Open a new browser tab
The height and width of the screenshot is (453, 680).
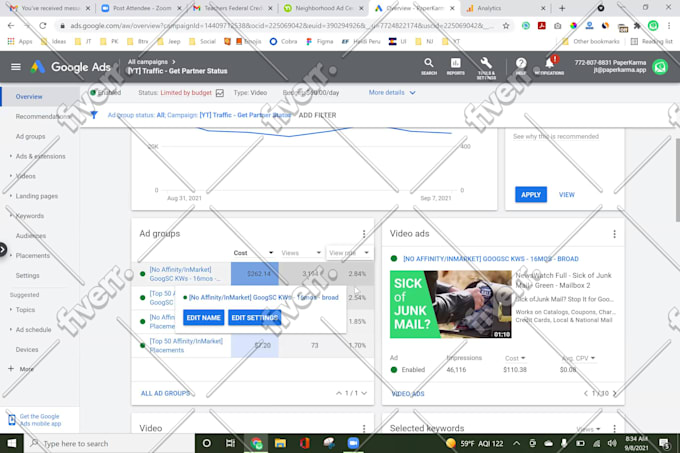pos(562,8)
